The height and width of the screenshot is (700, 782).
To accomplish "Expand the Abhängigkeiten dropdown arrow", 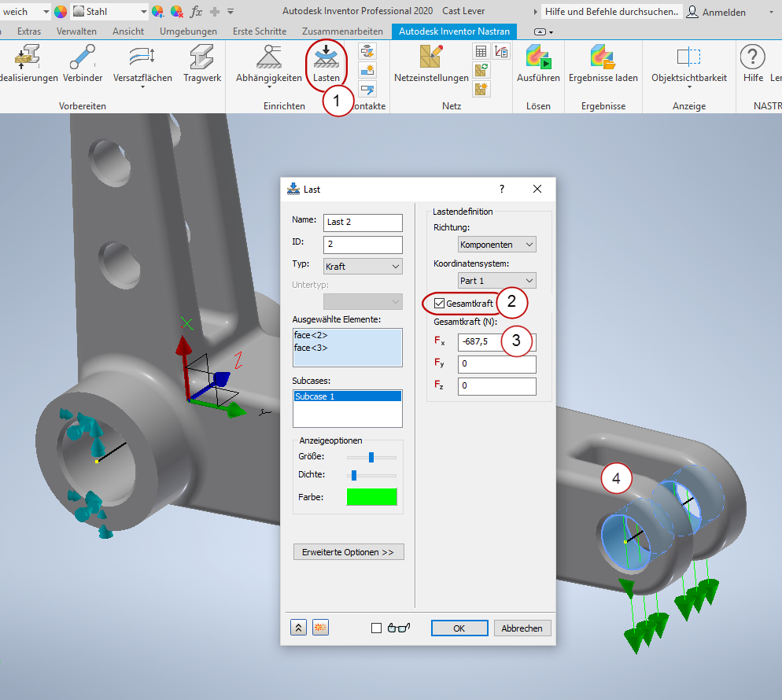I will [x=269, y=87].
